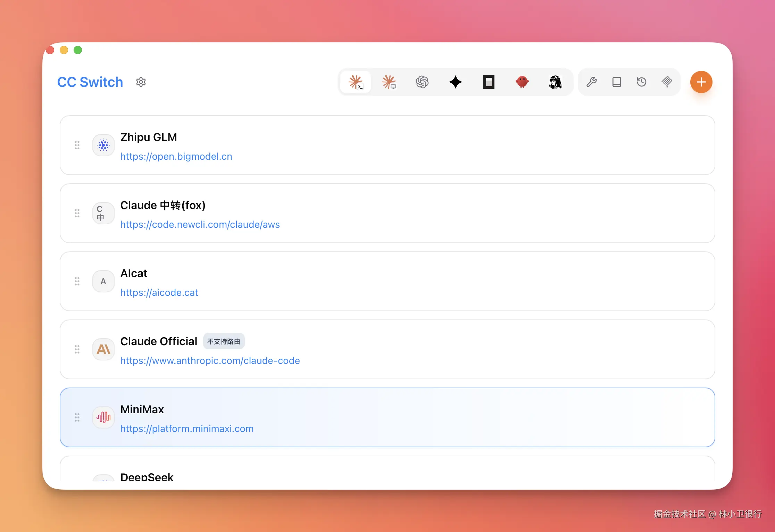
Task: Click the 不支持路由 badge
Action: pyautogui.click(x=224, y=341)
